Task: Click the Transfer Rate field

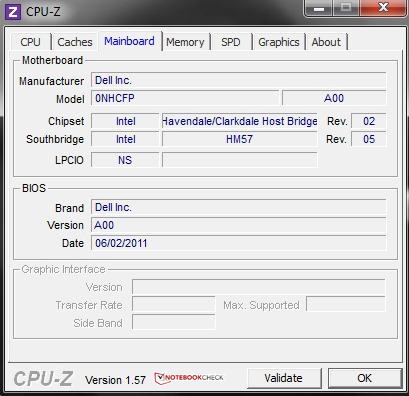Action: point(174,305)
